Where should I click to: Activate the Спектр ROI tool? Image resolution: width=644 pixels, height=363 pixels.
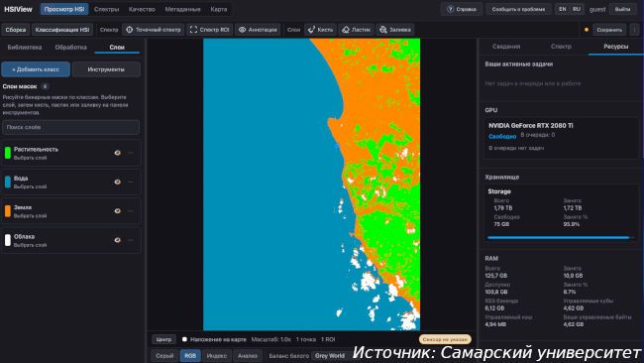(209, 30)
